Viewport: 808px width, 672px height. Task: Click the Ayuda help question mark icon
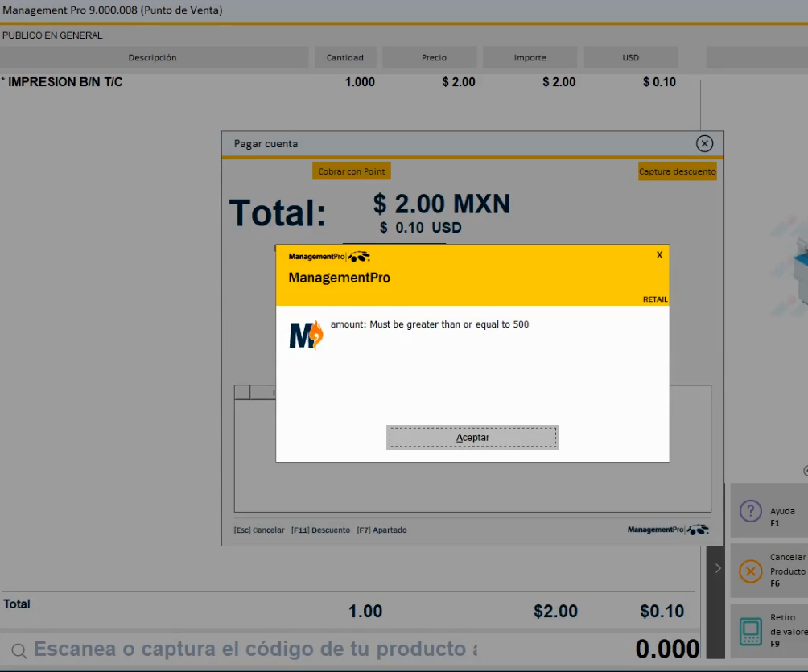(750, 511)
